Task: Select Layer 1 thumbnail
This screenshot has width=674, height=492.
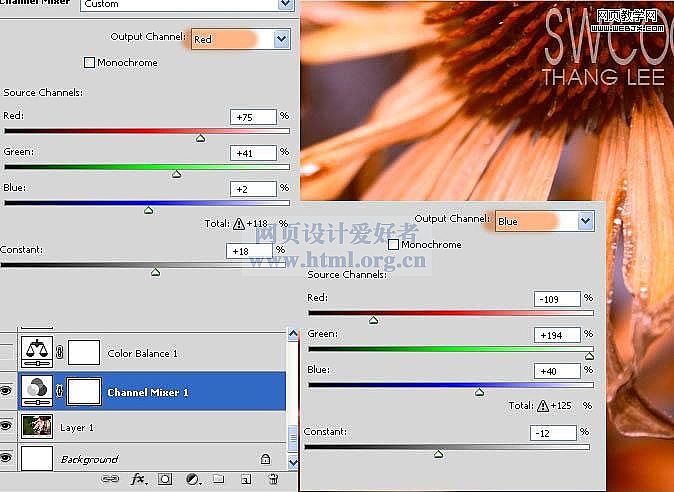Action: tap(37, 426)
